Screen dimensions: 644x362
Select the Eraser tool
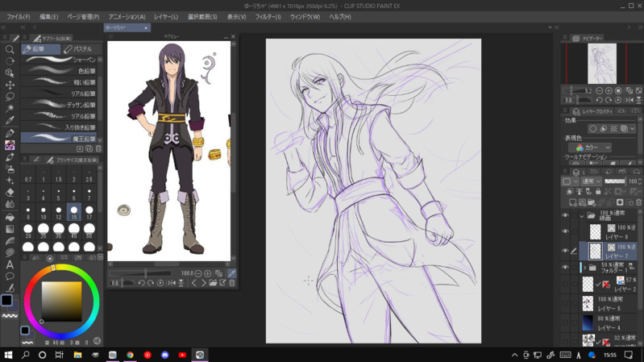coord(10,193)
